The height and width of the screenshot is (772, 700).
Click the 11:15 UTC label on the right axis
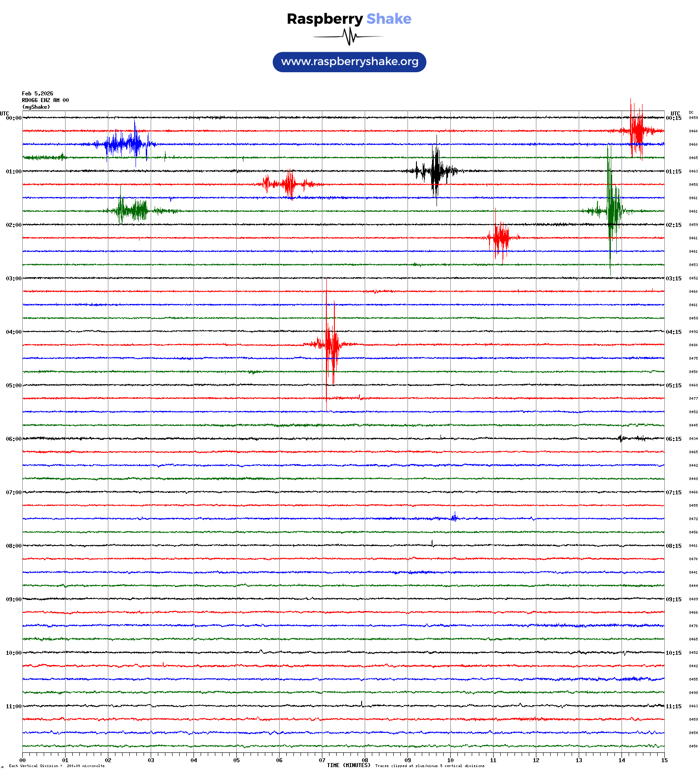pos(673,706)
